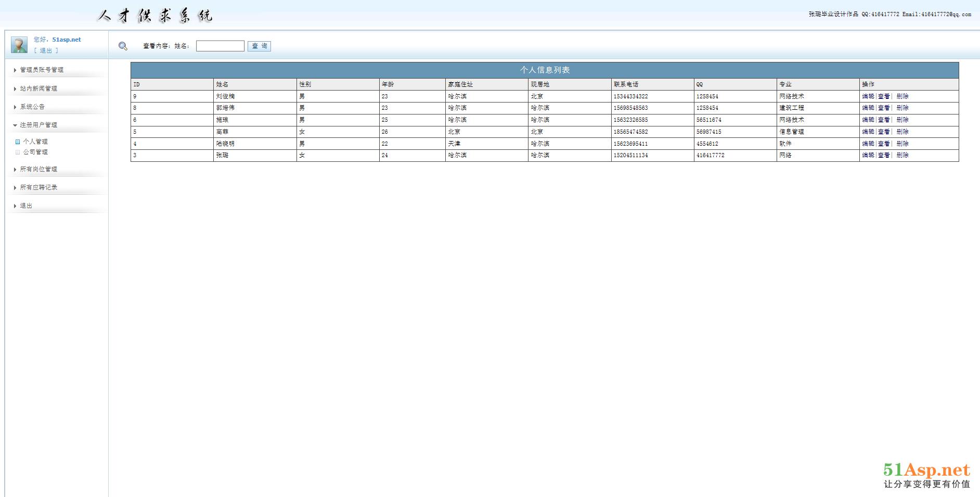View details of 郭培伟's record
This screenshot has width=980, height=497.
tap(884, 108)
